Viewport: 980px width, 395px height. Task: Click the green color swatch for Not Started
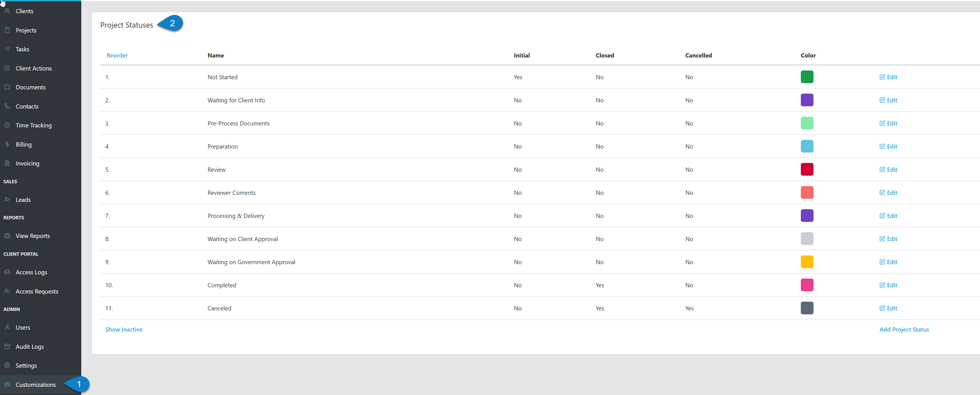pyautogui.click(x=806, y=76)
